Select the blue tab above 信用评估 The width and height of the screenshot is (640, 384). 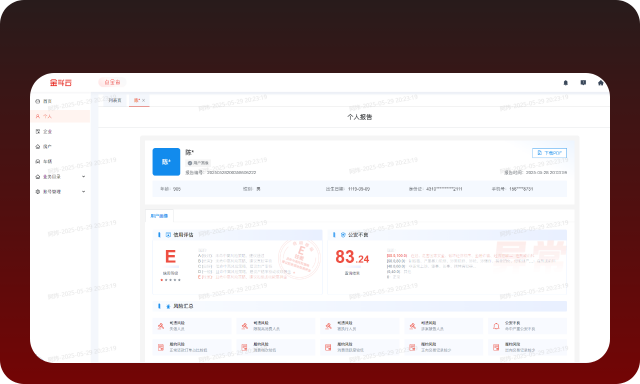(159, 216)
